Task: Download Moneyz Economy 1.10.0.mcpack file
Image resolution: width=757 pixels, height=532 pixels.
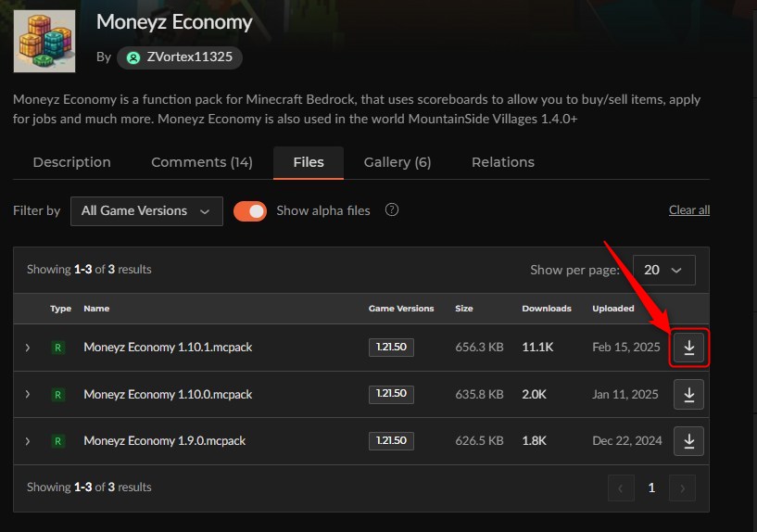Action: (x=689, y=395)
